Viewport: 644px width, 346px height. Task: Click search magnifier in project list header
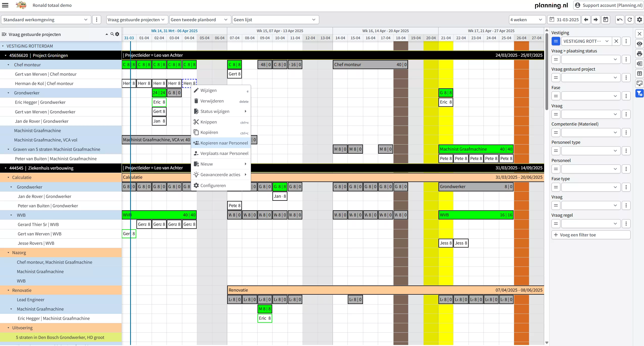(112, 34)
